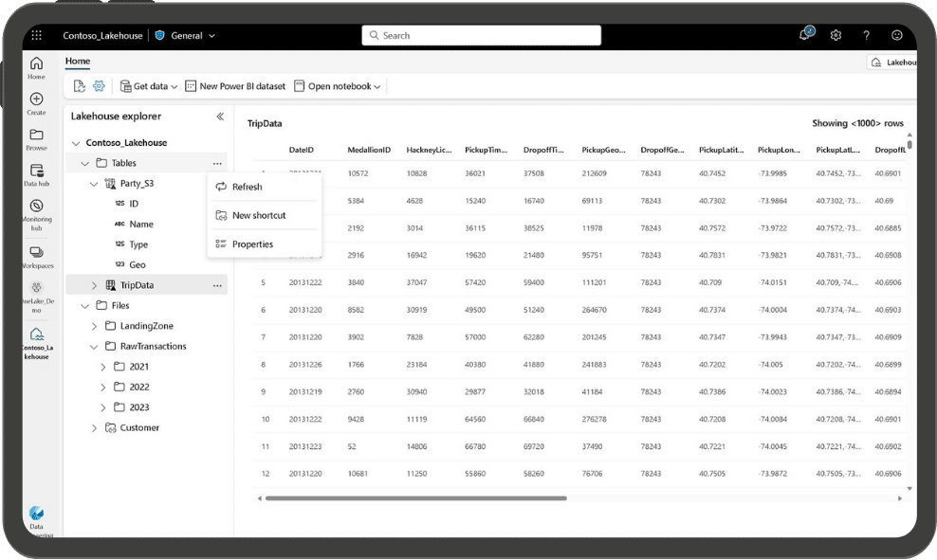
Task: Click New Power BI dataset button
Action: click(235, 86)
